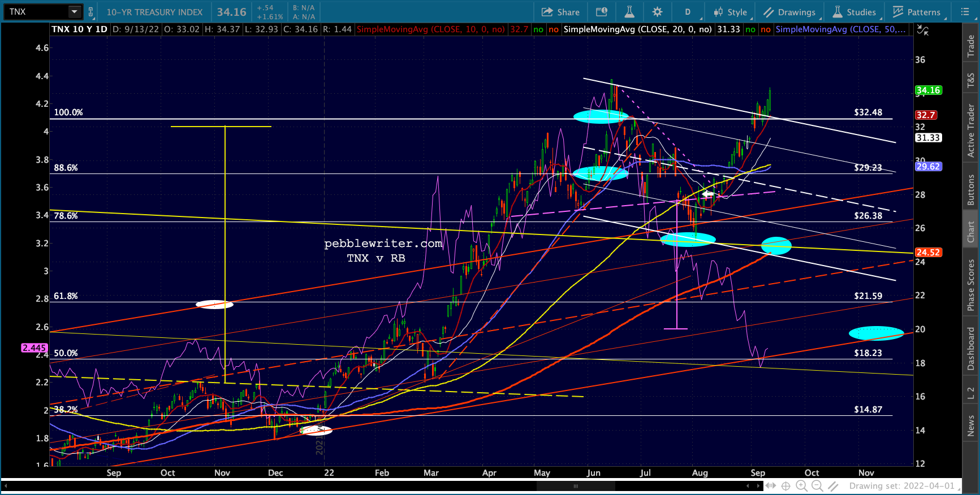Open the chart settings gear
The height and width of the screenshot is (495, 980).
pos(657,12)
